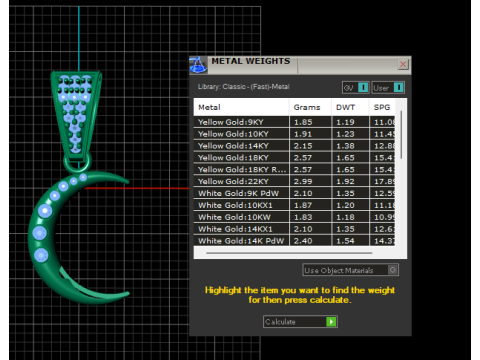This screenshot has height=360, width=480.
Task: Click the green Calculate arrow icon
Action: (x=331, y=322)
